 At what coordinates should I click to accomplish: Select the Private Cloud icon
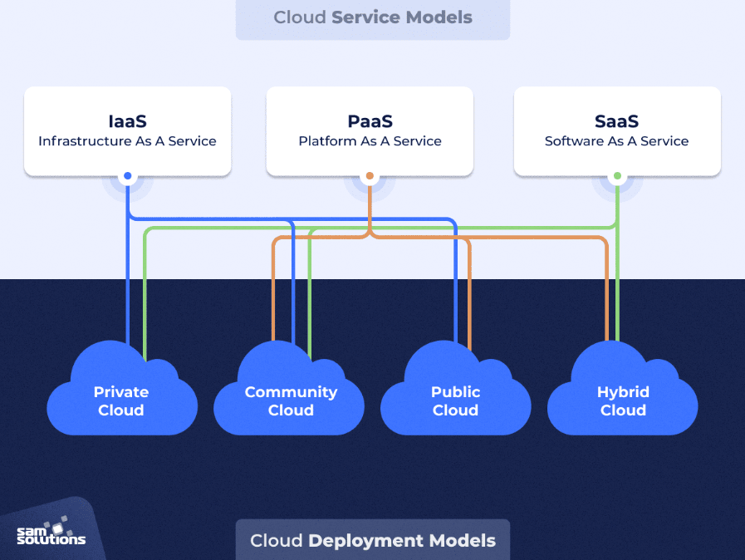(122, 387)
